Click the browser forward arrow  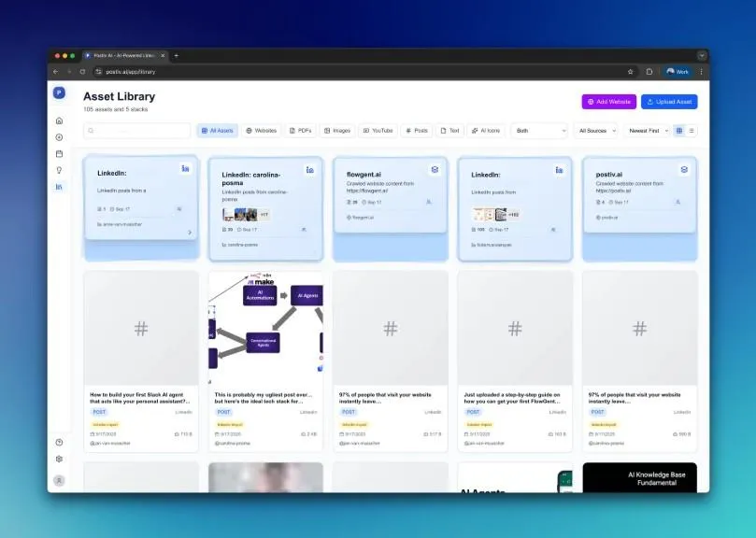69,72
